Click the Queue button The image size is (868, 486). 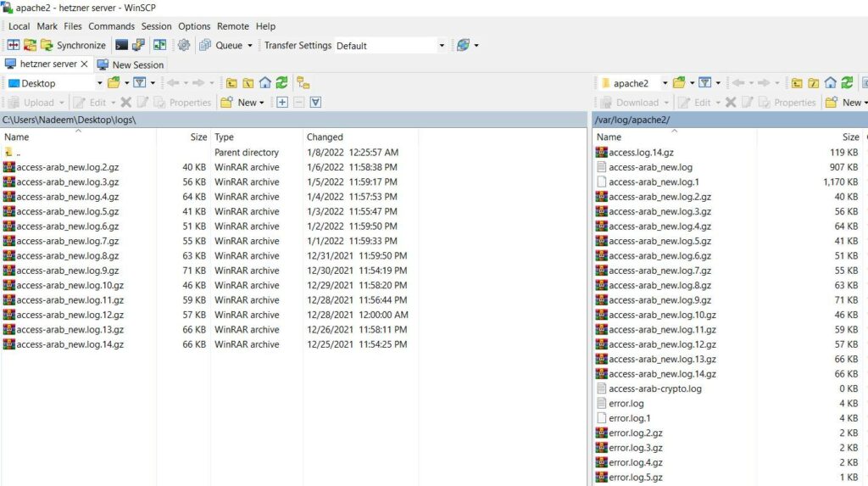[221, 46]
